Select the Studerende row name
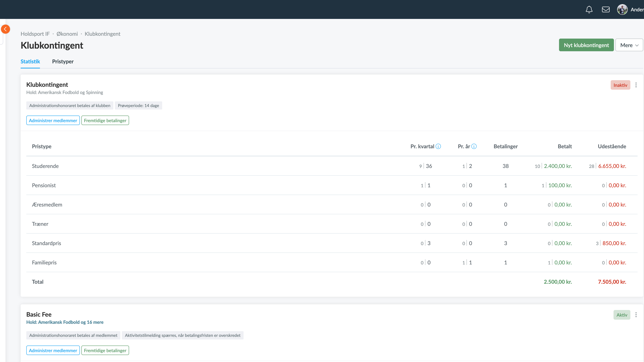The width and height of the screenshot is (644, 362). click(x=45, y=166)
